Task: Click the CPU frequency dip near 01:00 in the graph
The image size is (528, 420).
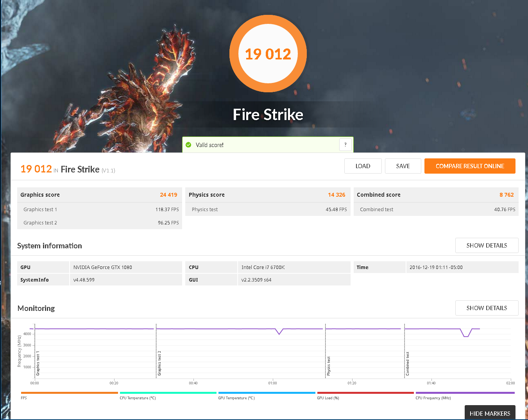Action: (279, 332)
